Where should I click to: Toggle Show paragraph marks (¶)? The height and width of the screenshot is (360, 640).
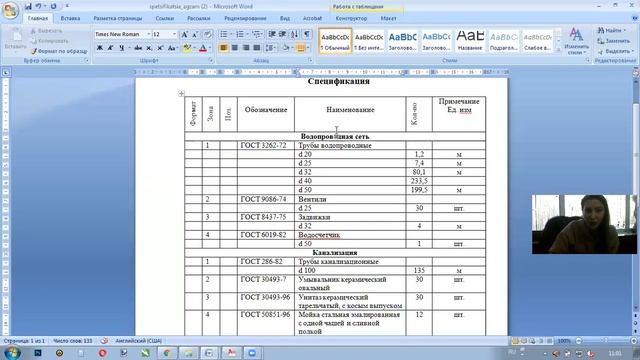click(x=307, y=35)
